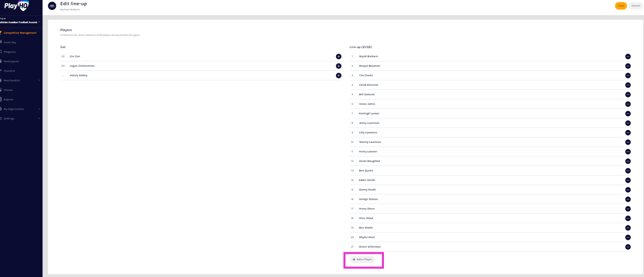The width and height of the screenshot is (644, 277).
Task: Remove Karleigh Larson from the line-up
Action: pyautogui.click(x=628, y=113)
